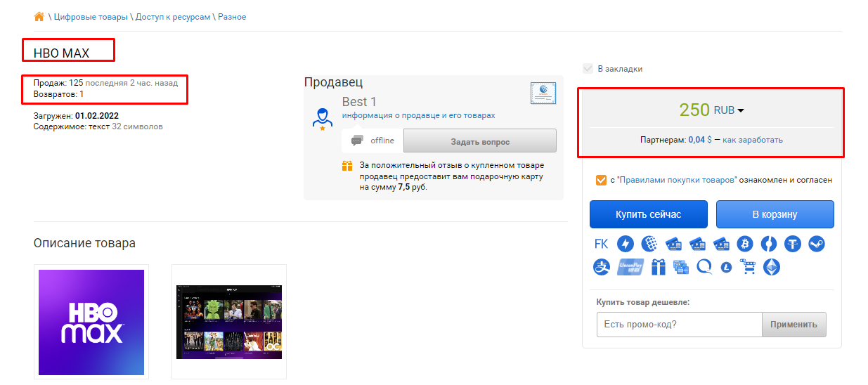Screen dimensions: 868x385
Task: Select UnionPay payment icon
Action: [630, 267]
